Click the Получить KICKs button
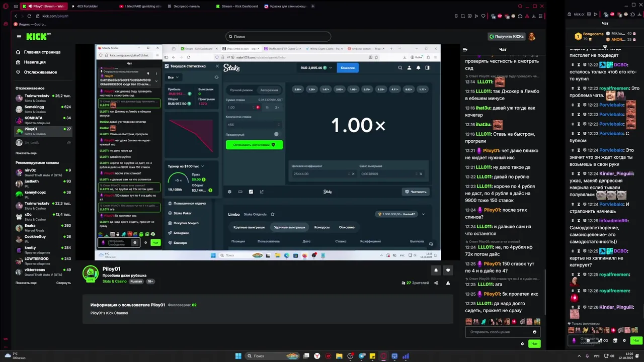The height and width of the screenshot is (362, 644). pos(507,36)
